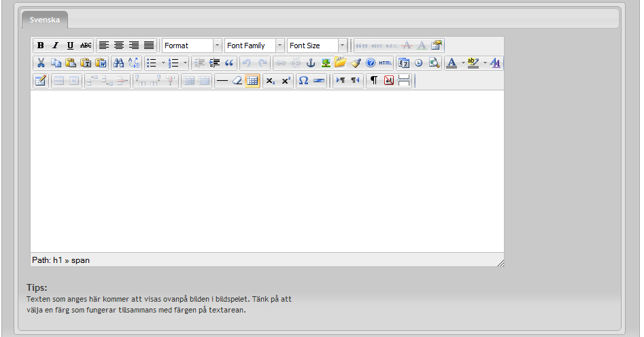
Task: Open Find with binoculars icon
Action: (119, 63)
